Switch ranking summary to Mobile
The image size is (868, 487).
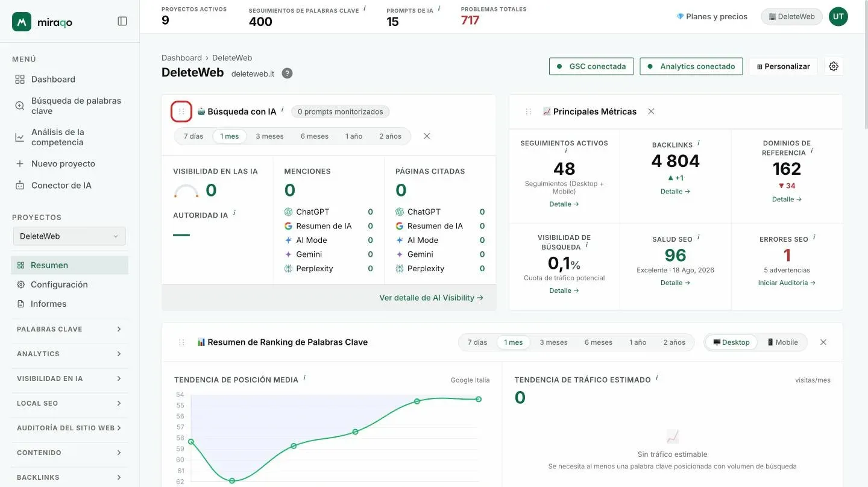click(782, 342)
